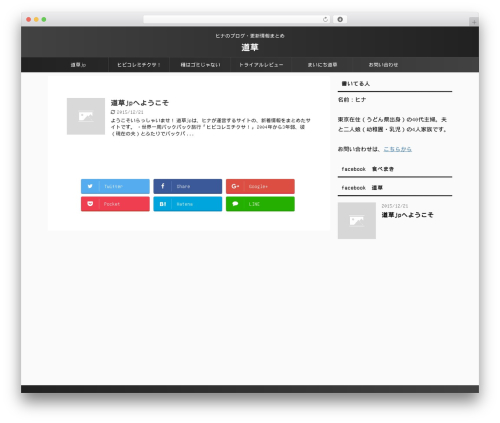The width and height of the screenshot is (500, 423).
Task: Open the 道草.jp menu item
Action: pyautogui.click(x=78, y=65)
